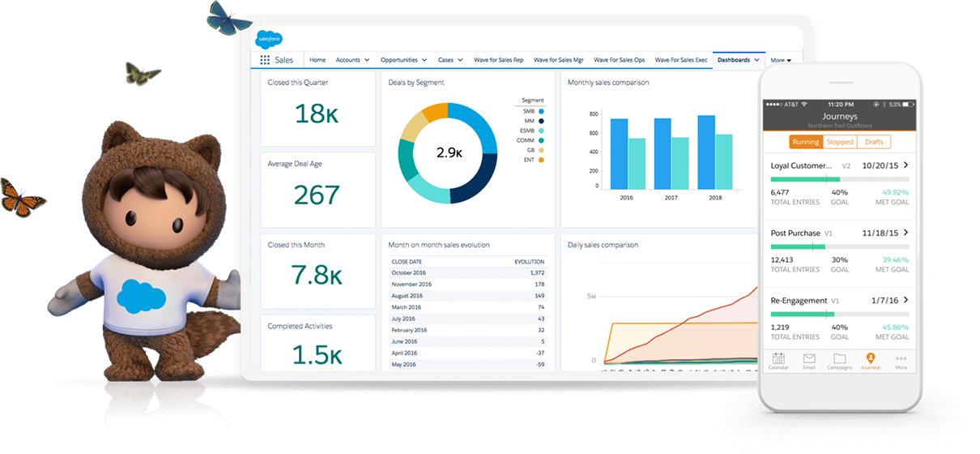Viewport: 980px width, 454px height.
Task: Click the 18K Closed this Quarter value
Action: click(317, 114)
